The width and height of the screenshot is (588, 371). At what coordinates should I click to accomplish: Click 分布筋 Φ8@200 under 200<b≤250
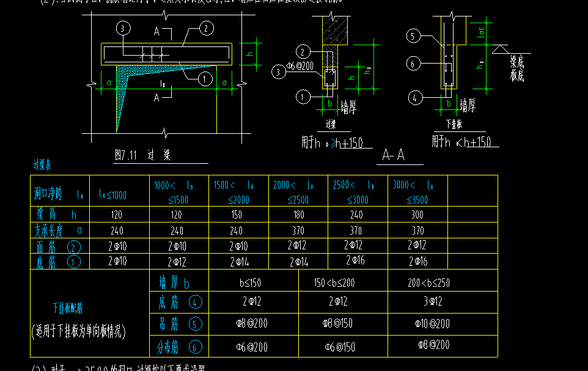pos(434,345)
